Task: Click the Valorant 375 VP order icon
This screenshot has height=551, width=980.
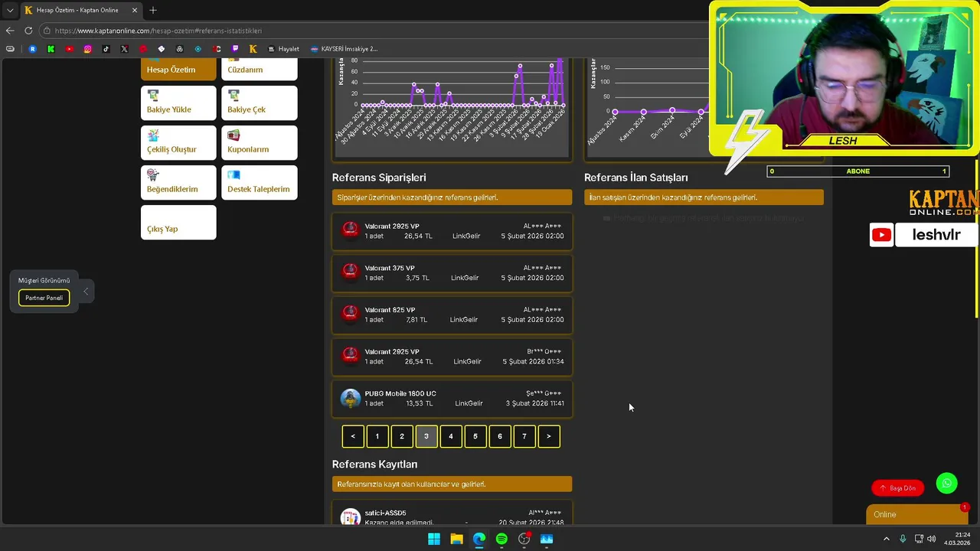Action: pyautogui.click(x=350, y=272)
